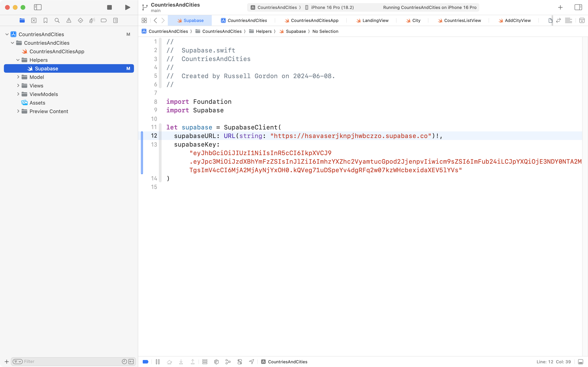The image size is (588, 367).
Task: Expand the ViewModels folder
Action: coord(18,94)
